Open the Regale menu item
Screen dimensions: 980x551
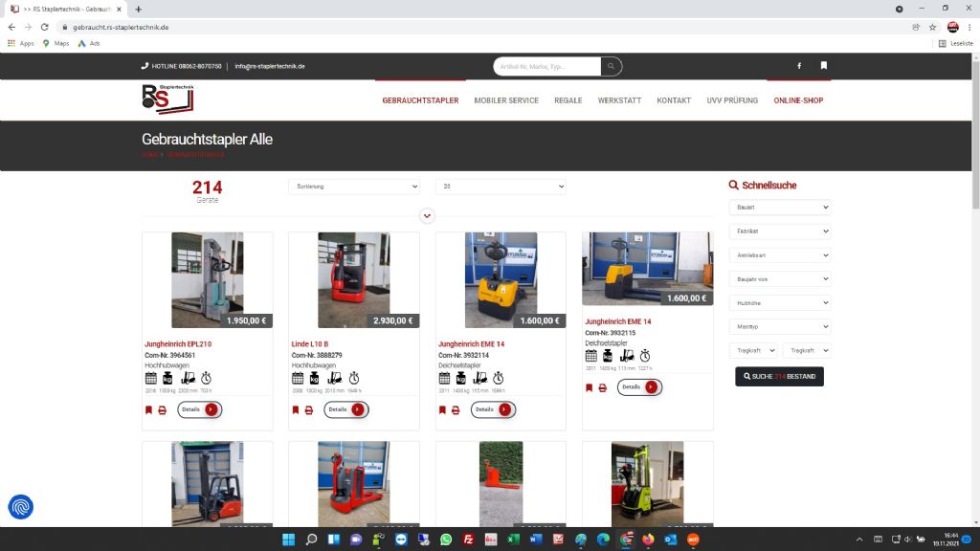[568, 100]
